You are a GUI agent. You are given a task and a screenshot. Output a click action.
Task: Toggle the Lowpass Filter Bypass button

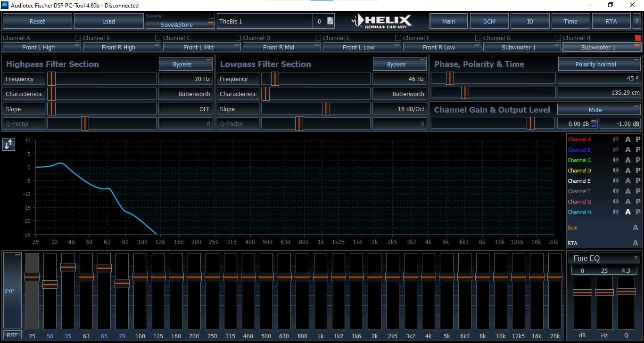pos(399,64)
